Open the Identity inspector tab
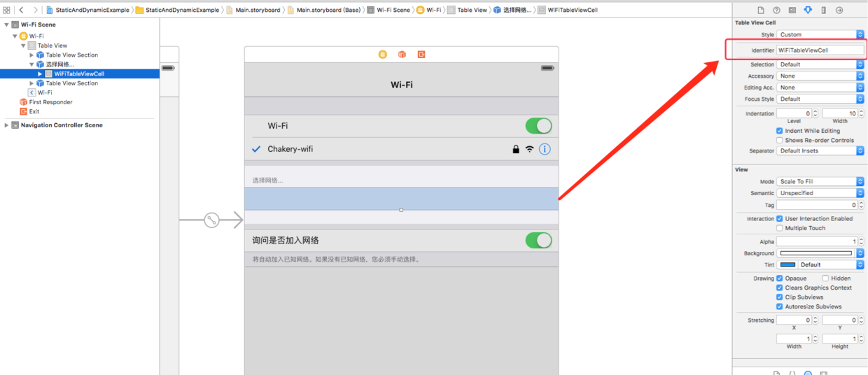The image size is (868, 375). pyautogui.click(x=792, y=10)
